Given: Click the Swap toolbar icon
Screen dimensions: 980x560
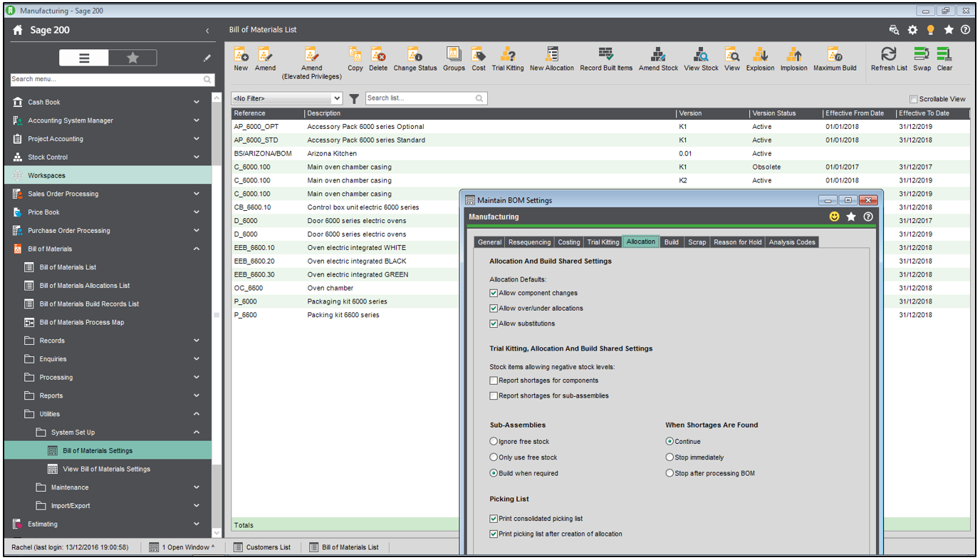Looking at the screenshot, I should 922,55.
